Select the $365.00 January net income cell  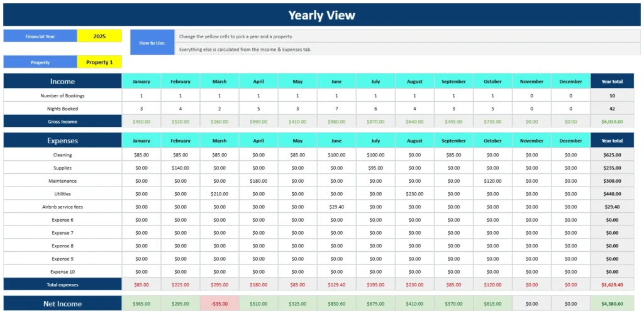(142, 304)
